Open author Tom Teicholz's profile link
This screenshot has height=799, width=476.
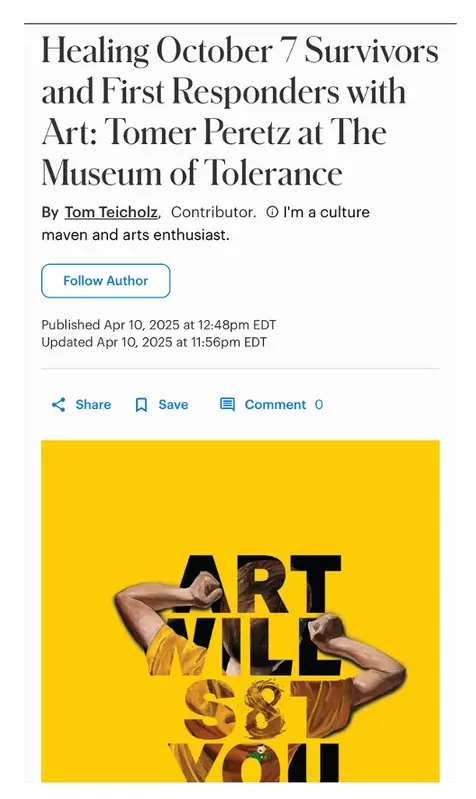[111, 212]
